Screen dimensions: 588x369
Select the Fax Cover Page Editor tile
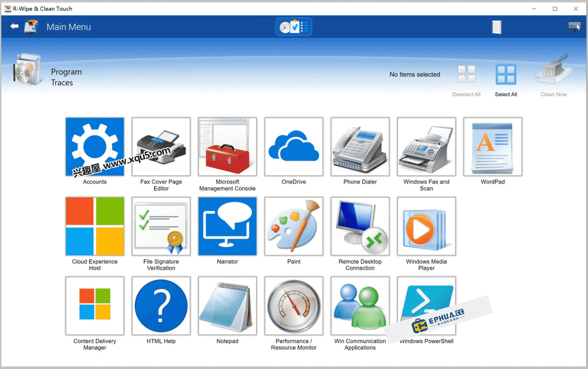click(x=161, y=147)
